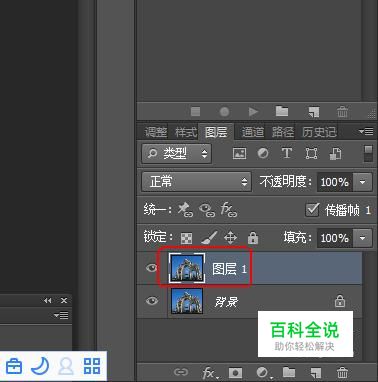Screen dimensions: 378x382
Task: Select the 图层 1 layer name
Action: (x=229, y=269)
